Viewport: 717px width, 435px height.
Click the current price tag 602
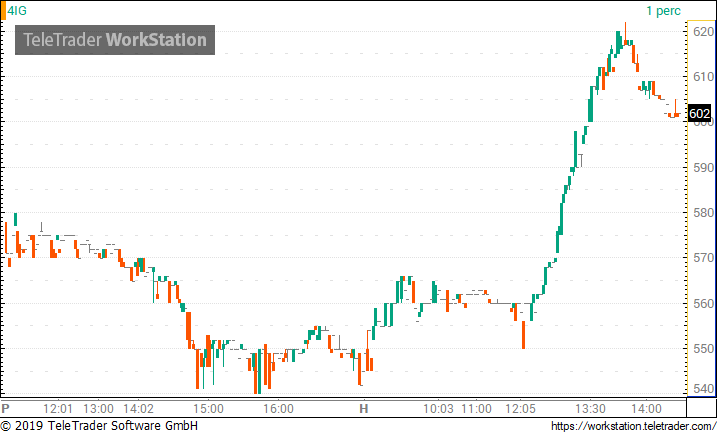[x=699, y=113]
